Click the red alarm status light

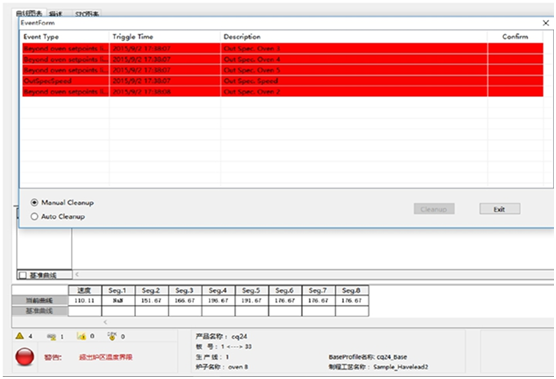click(25, 357)
